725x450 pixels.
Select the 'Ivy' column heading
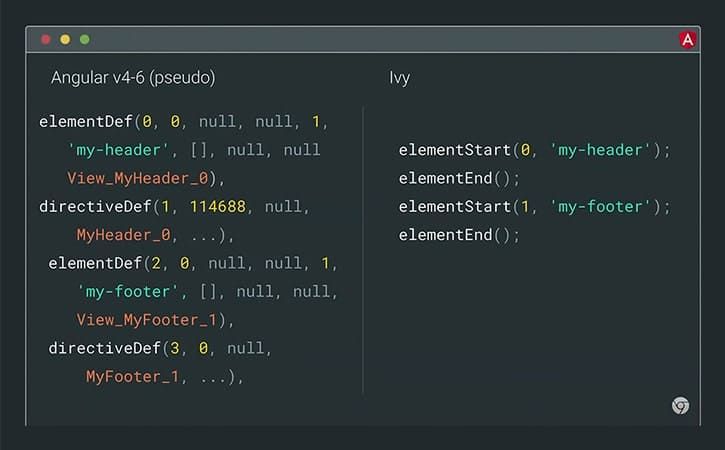pos(399,78)
